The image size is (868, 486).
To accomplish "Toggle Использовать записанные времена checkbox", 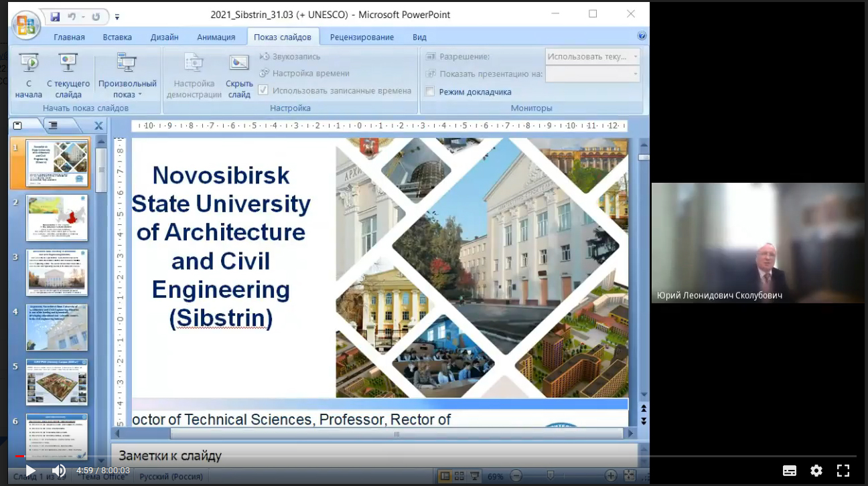I will click(263, 90).
